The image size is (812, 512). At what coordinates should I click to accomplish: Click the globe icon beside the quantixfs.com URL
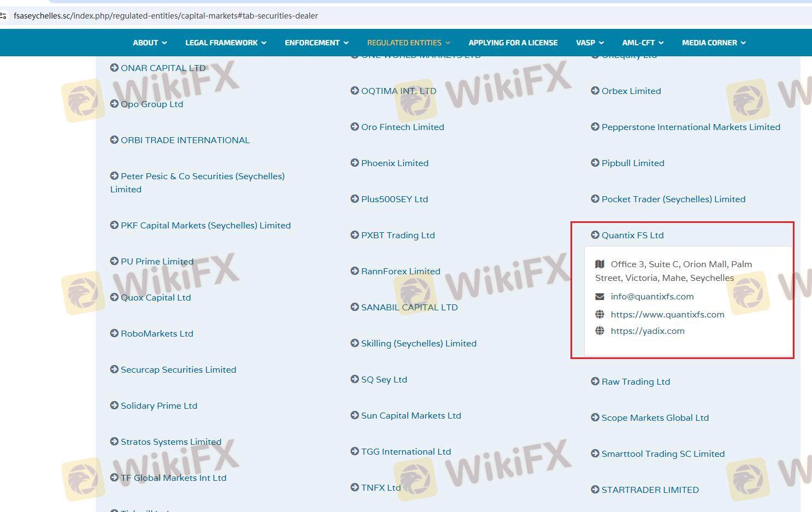click(x=599, y=315)
